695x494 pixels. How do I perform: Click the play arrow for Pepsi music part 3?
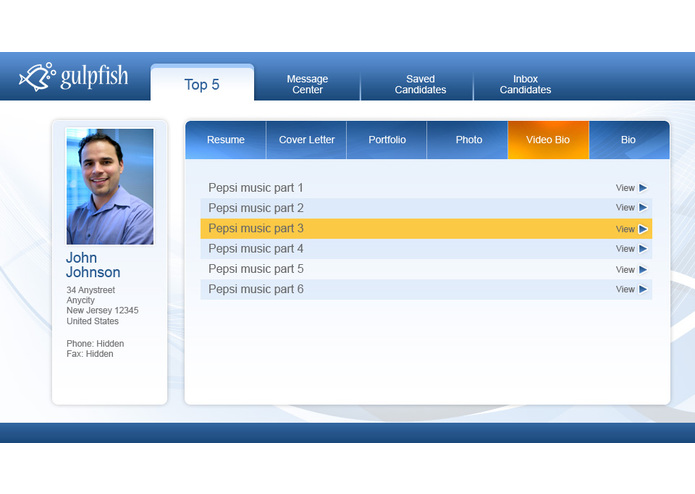coord(643,229)
